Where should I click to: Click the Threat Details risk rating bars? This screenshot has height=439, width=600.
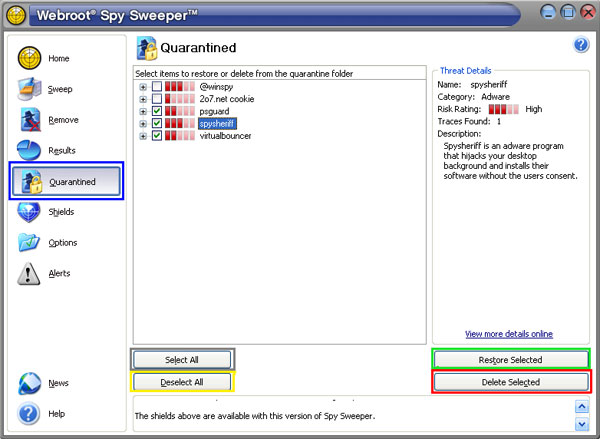pyautogui.click(x=504, y=109)
